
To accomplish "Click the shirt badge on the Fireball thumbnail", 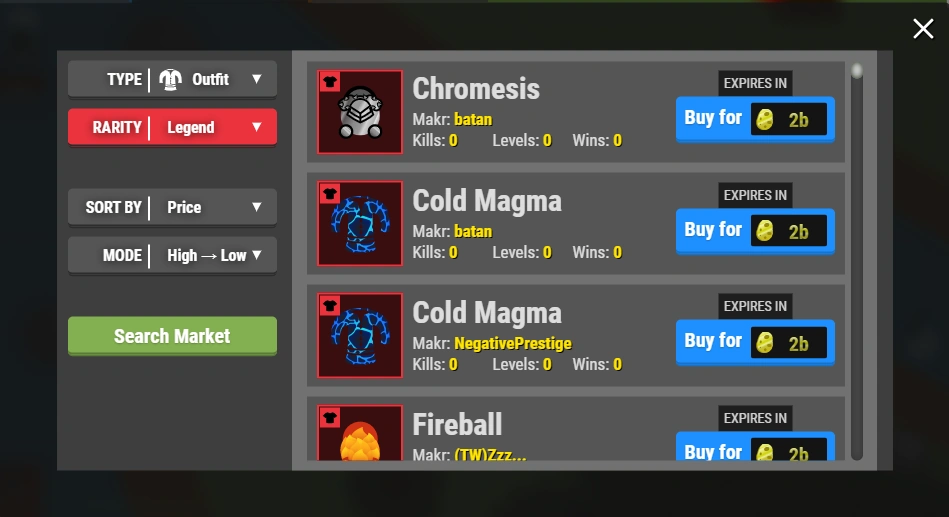I will click(330, 417).
